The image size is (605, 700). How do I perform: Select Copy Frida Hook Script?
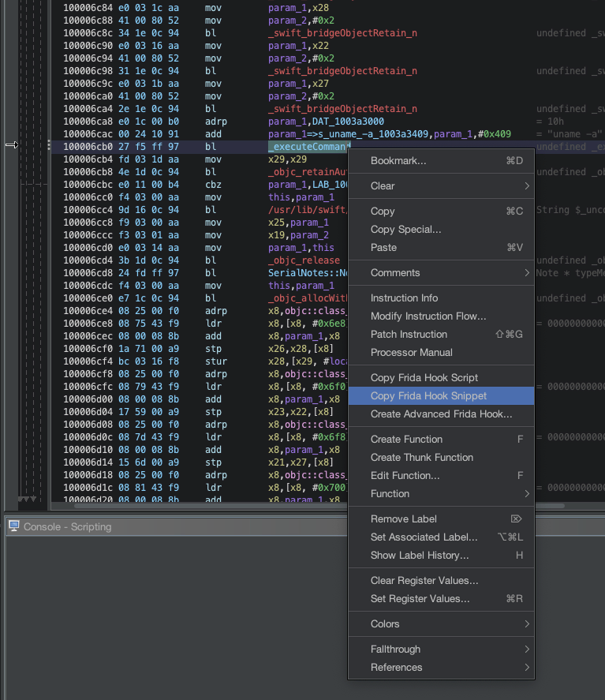[424, 377]
